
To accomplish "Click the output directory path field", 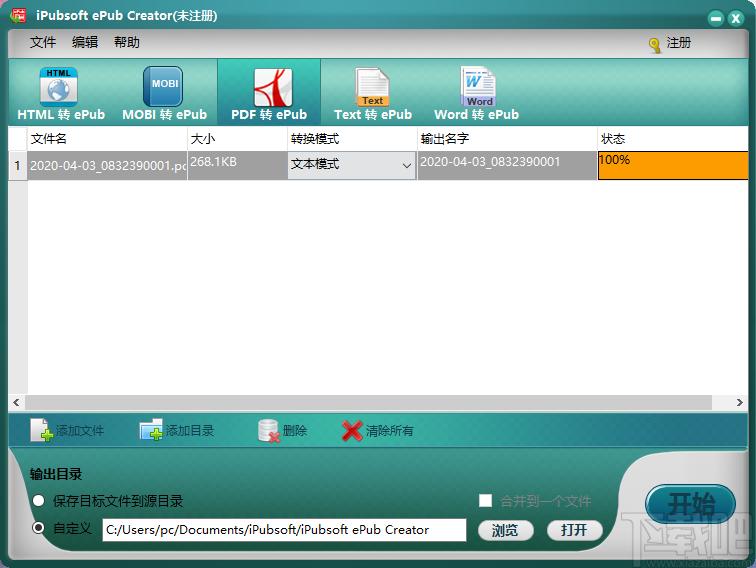I will 284,530.
